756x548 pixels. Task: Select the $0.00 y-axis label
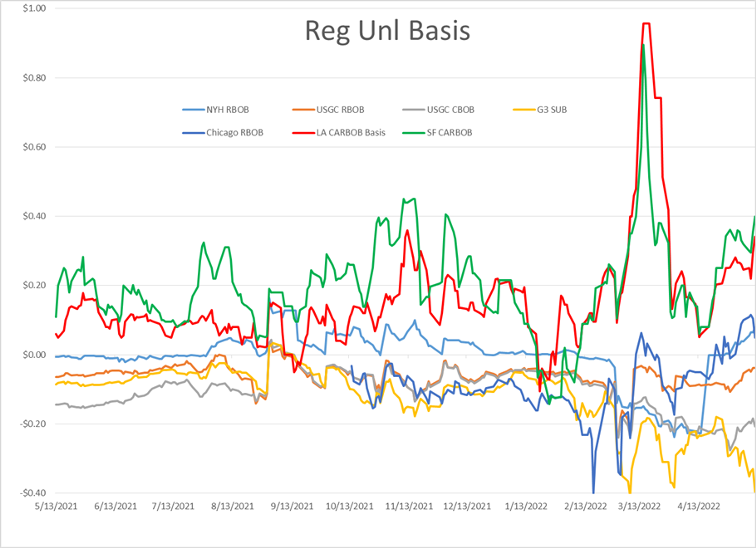[x=34, y=354]
